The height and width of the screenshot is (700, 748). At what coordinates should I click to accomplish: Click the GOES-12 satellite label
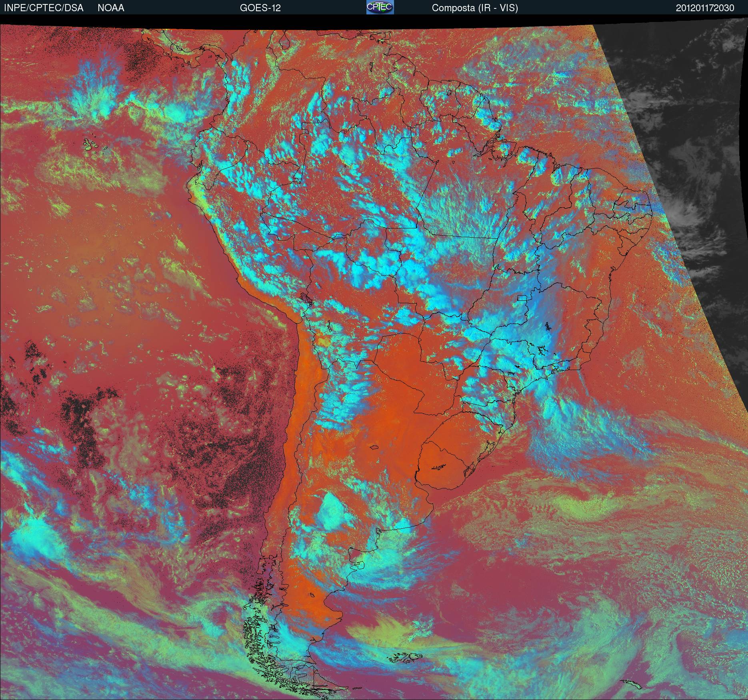[260, 8]
